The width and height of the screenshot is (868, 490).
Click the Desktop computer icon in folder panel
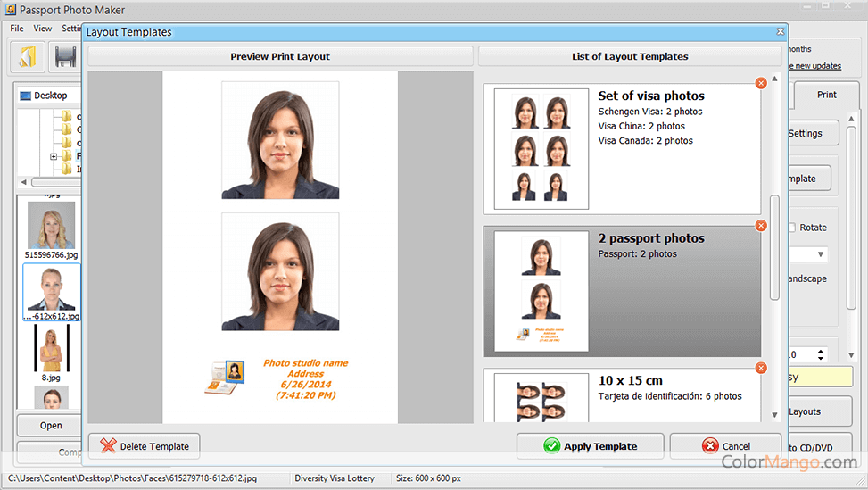click(26, 96)
